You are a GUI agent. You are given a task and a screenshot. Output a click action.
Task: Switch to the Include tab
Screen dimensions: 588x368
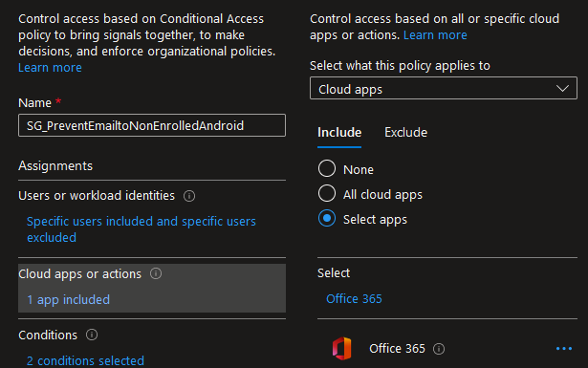(x=339, y=132)
